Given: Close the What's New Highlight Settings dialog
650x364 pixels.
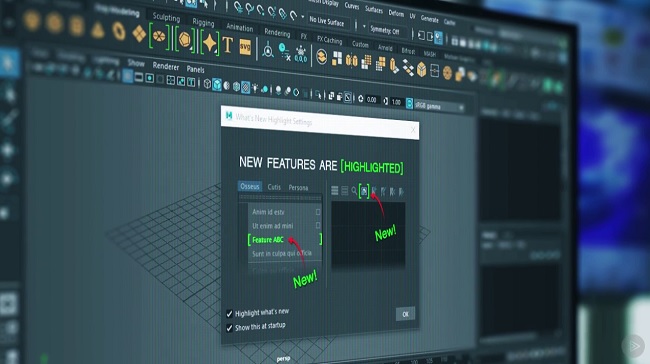Looking at the screenshot, I should (413, 130).
